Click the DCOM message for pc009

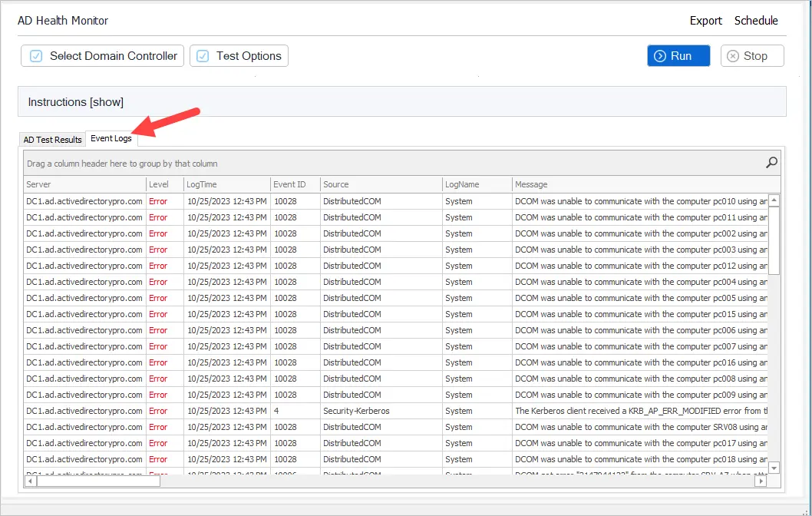641,394
